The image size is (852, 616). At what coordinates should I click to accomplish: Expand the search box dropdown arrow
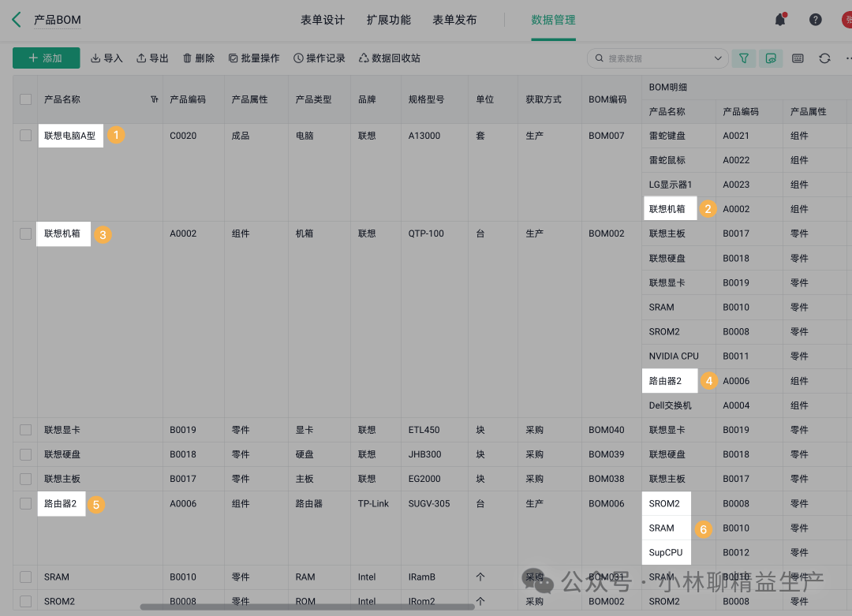pos(718,58)
